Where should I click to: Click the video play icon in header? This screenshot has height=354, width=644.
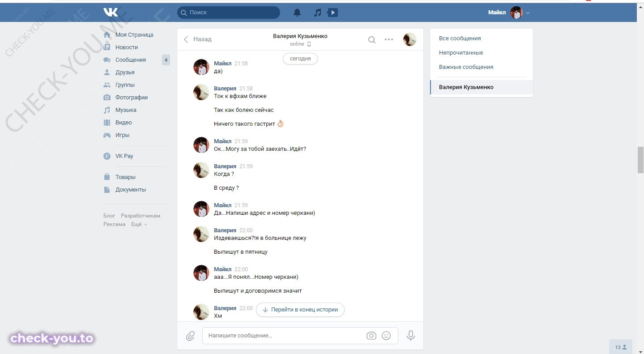pos(333,13)
